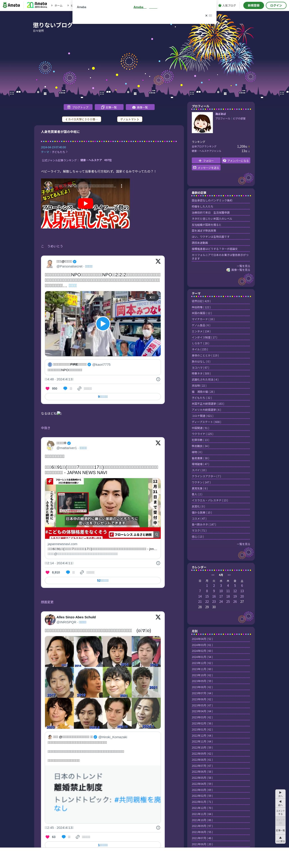Screen dimensions: 289x868
Task: Go to previous month in calendar
Action: (213, 575)
